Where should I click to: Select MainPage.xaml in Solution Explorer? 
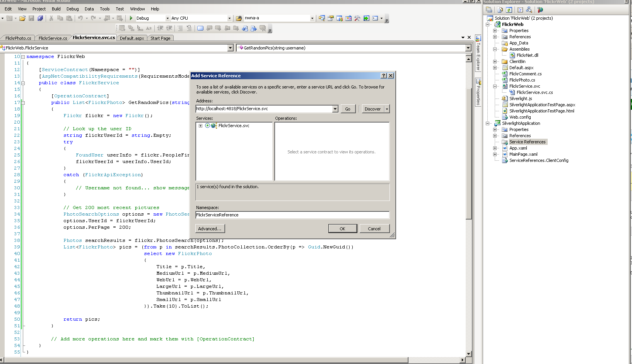coord(523,154)
